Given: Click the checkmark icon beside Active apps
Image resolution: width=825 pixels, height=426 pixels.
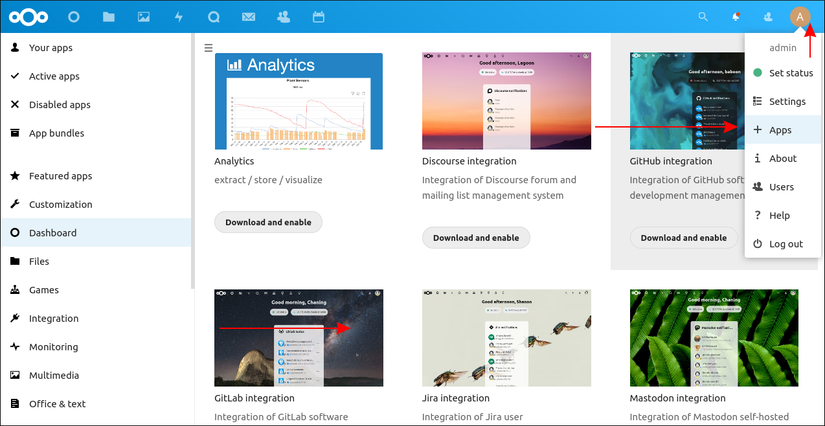Looking at the screenshot, I should (15, 76).
